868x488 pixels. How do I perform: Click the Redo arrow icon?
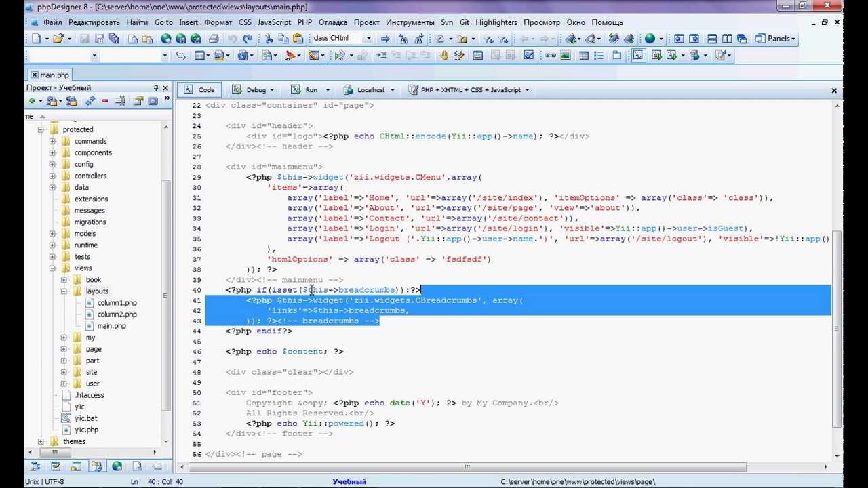248,39
